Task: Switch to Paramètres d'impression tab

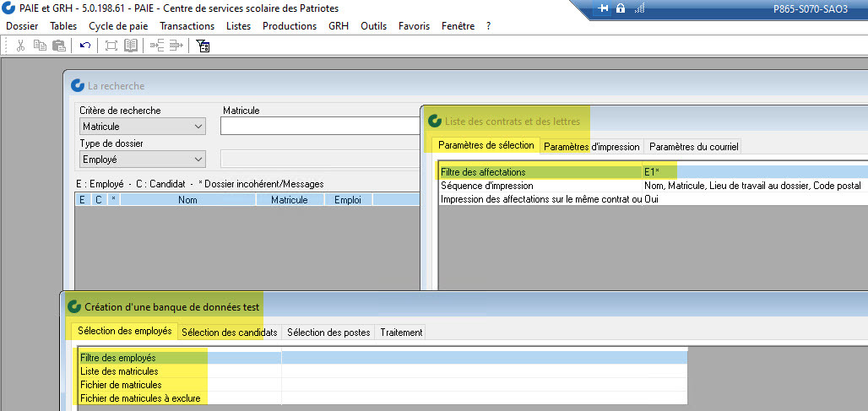Action: 591,146
